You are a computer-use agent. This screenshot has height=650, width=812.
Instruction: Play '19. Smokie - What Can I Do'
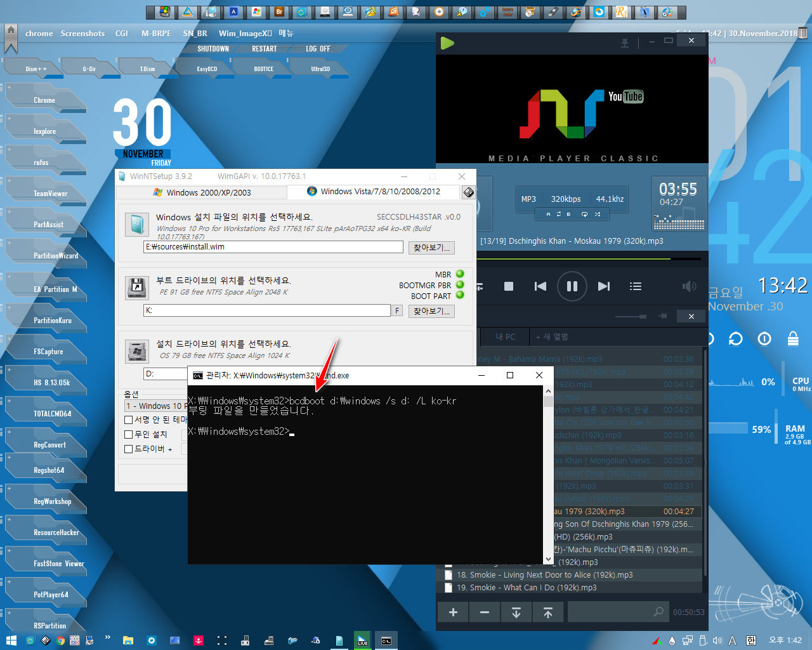527,588
